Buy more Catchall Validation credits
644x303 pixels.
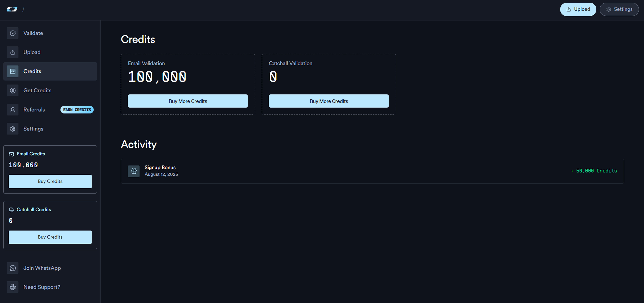[329, 101]
